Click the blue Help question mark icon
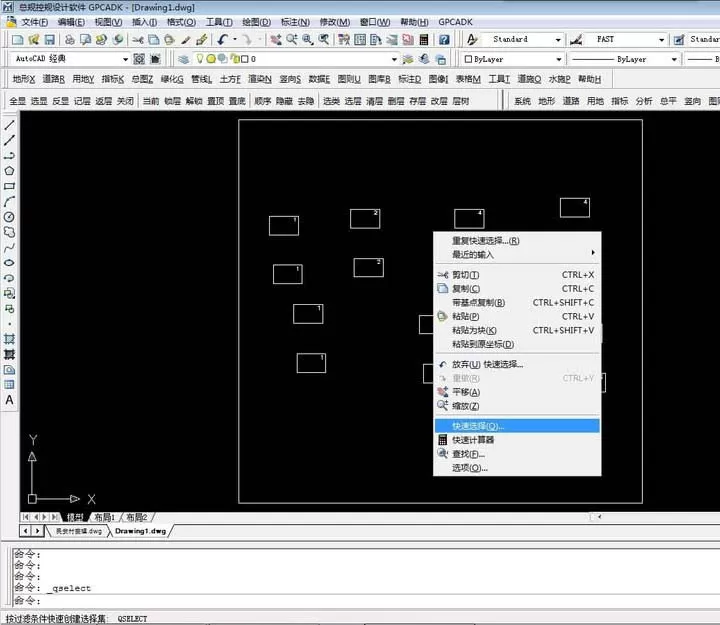Screen dimensions: 720x625 [444, 40]
